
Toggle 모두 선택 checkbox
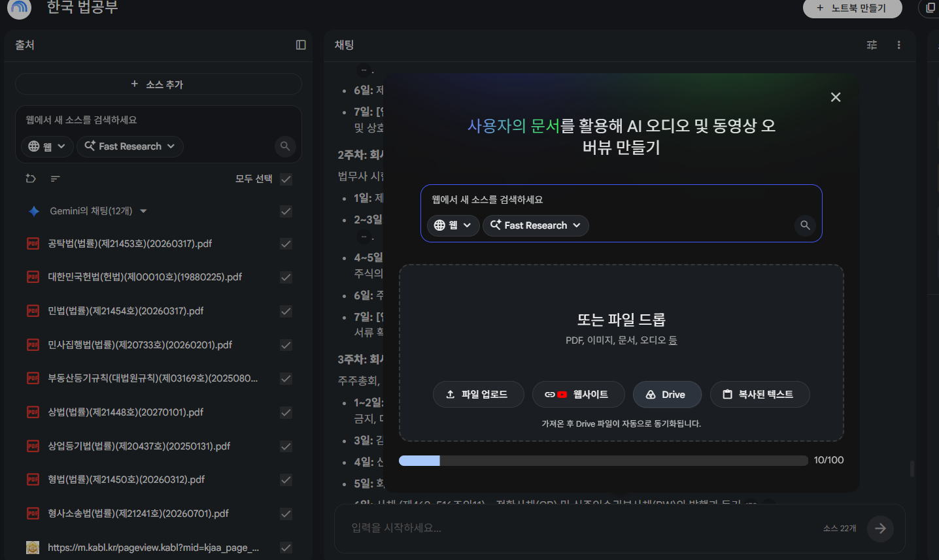click(286, 179)
